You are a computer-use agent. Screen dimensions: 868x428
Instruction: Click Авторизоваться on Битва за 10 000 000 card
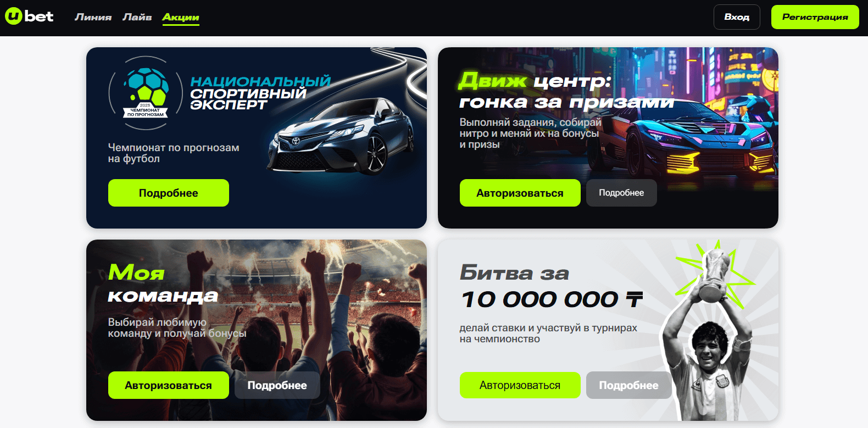click(520, 385)
